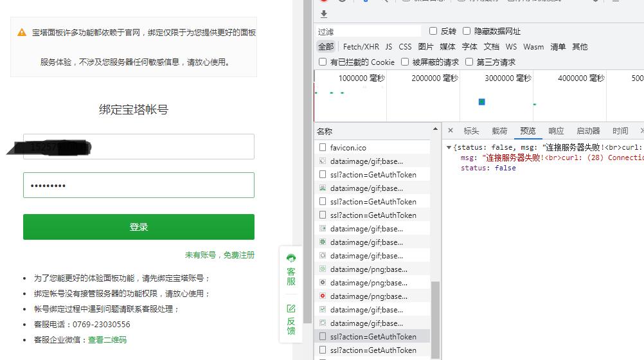Switch to the 时间 timing tab

620,130
